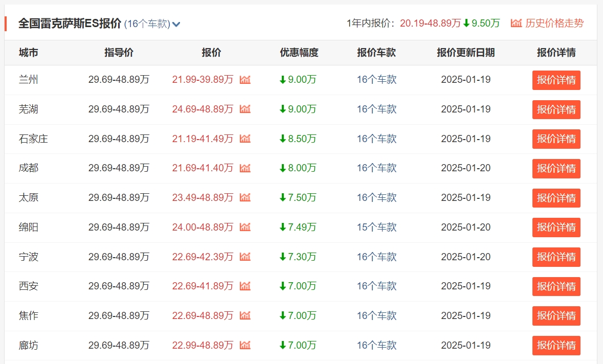This screenshot has width=603, height=364.
Task: Click 报价详情 button for 兰州
Action: (x=556, y=80)
